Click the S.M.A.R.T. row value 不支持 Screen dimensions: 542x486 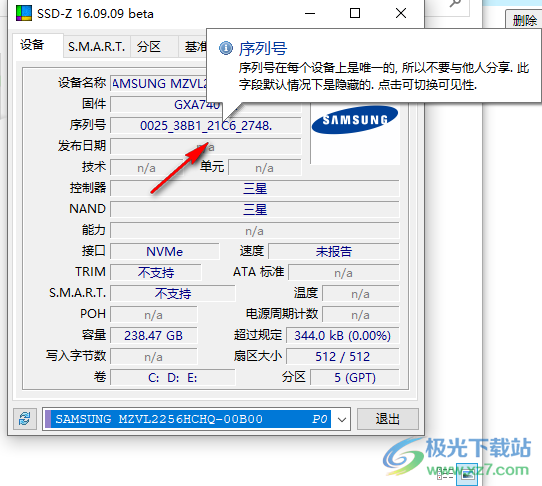click(x=173, y=294)
